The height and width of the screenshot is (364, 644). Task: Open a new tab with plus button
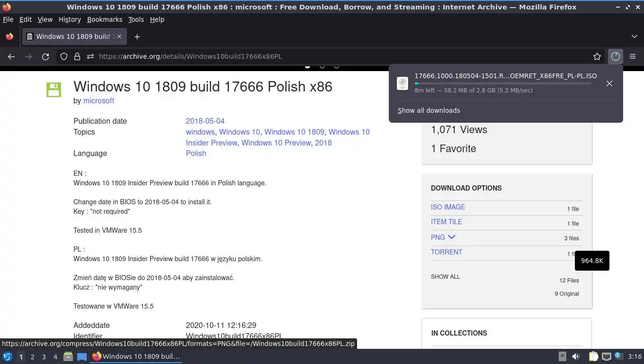(137, 36)
